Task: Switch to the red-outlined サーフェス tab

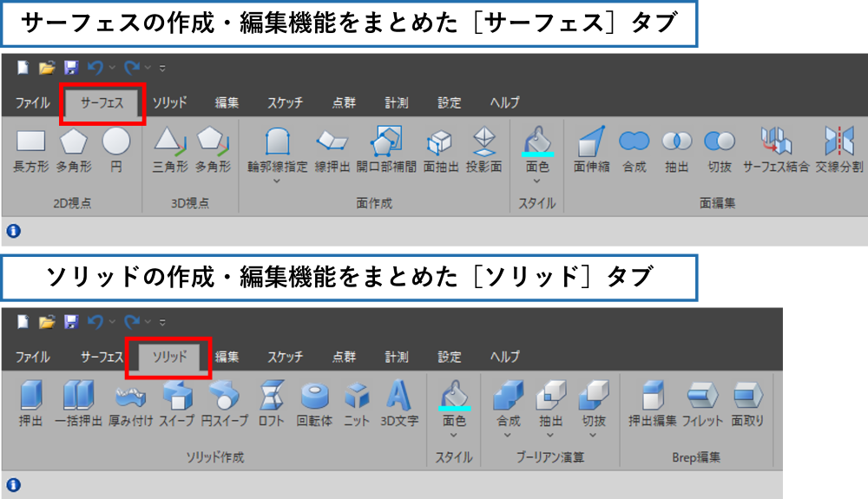Action: point(102,103)
